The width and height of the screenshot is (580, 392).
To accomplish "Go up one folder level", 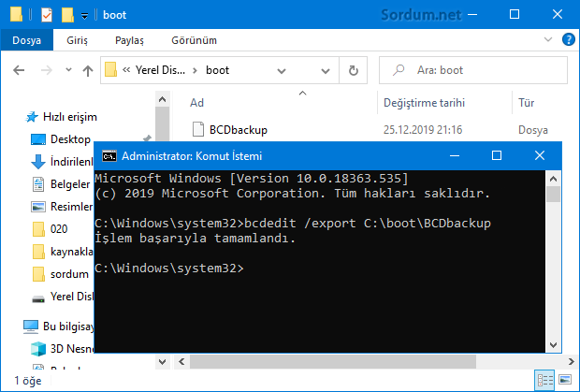I will point(88,70).
